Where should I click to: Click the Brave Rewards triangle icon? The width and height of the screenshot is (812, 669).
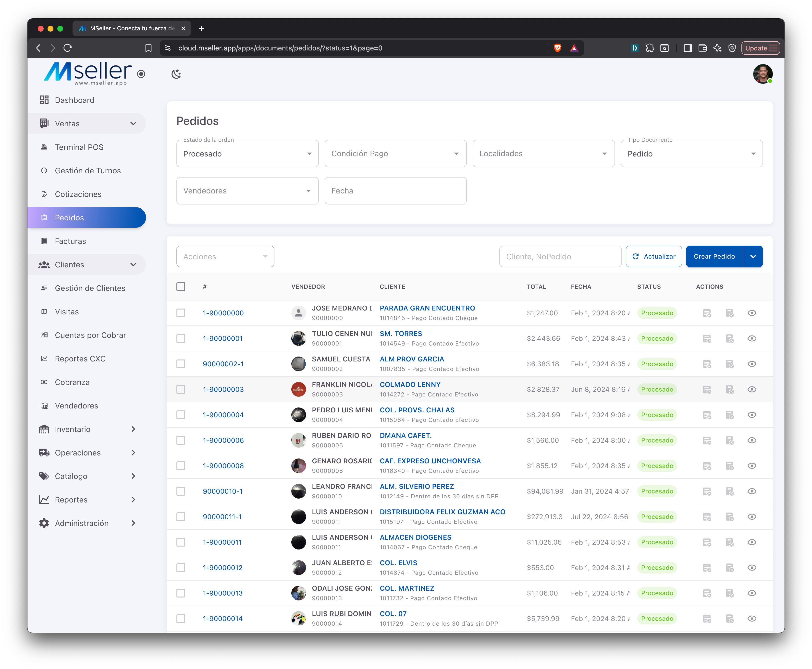click(574, 48)
